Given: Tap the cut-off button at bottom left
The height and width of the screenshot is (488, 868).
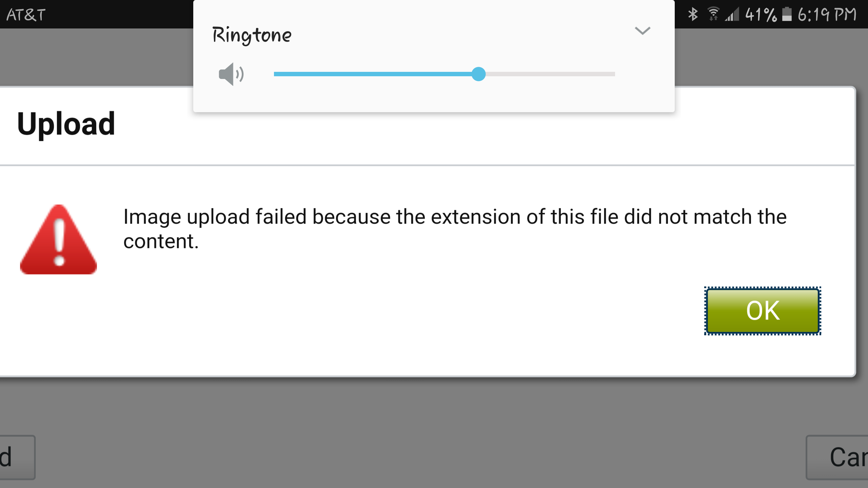Looking at the screenshot, I should point(17,457).
